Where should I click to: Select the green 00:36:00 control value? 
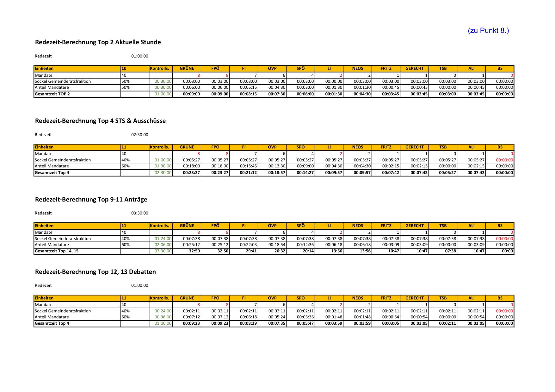click(163, 317)
